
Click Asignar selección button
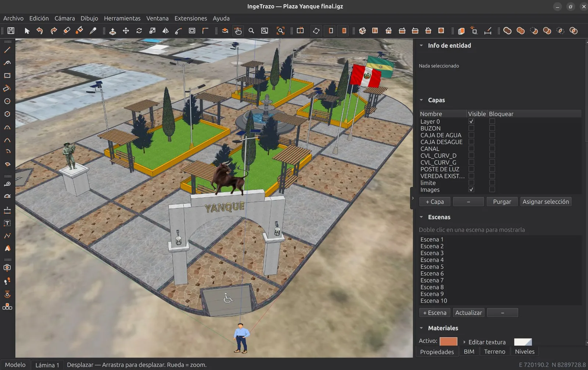coord(546,202)
